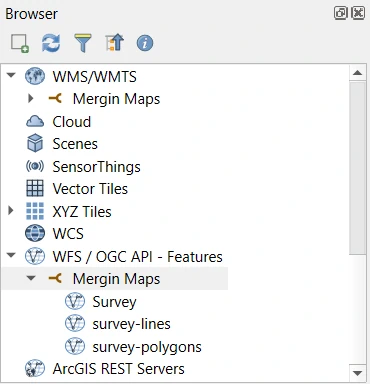Select the survey-polygons WFS layer
This screenshot has height=384, width=370.
(147, 347)
